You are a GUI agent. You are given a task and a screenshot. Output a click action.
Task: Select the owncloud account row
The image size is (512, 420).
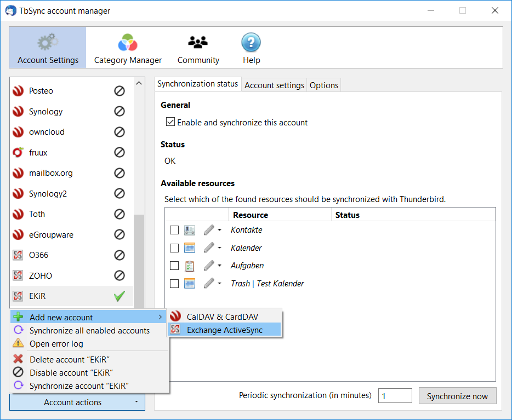(x=72, y=132)
